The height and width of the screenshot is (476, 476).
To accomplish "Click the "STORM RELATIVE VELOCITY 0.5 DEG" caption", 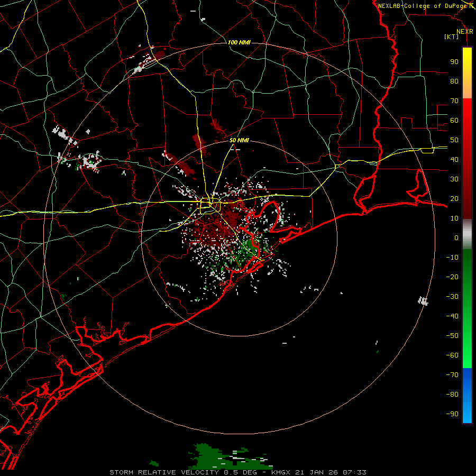I will [183, 472].
